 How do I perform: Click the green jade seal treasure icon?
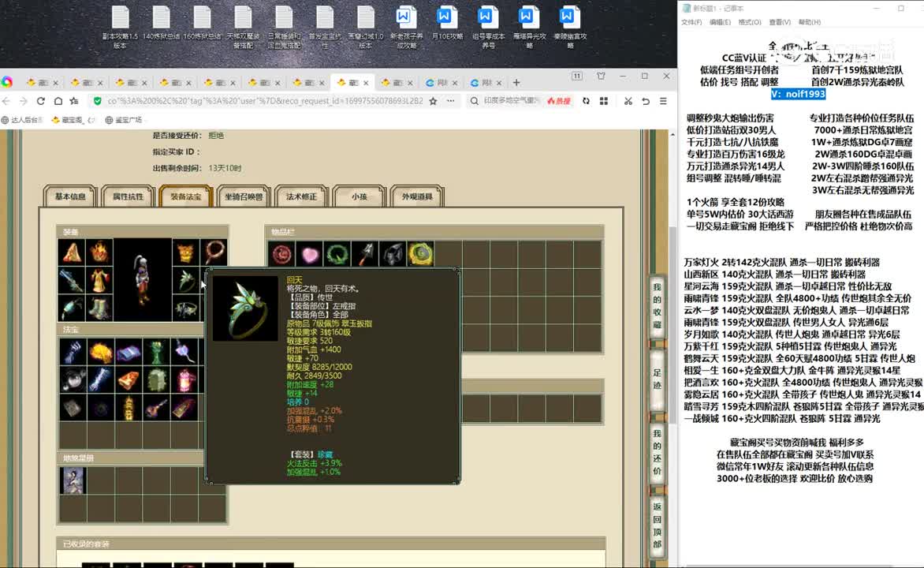coord(157,379)
